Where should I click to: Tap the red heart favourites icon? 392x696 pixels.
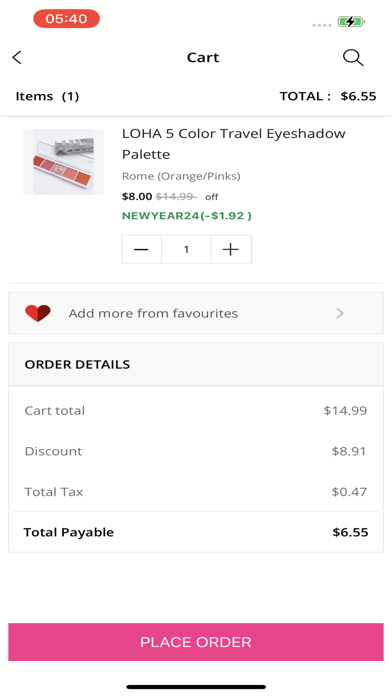[38, 313]
